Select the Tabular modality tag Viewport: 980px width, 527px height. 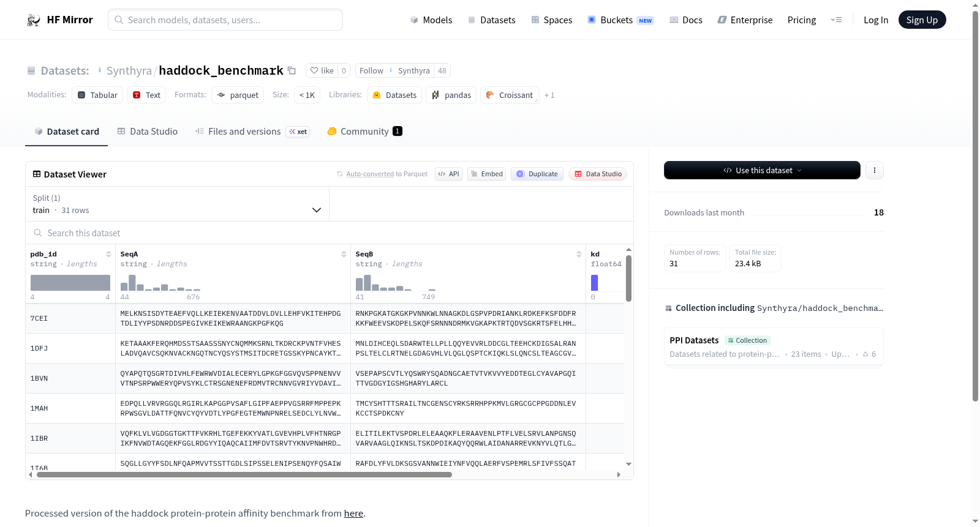97,95
